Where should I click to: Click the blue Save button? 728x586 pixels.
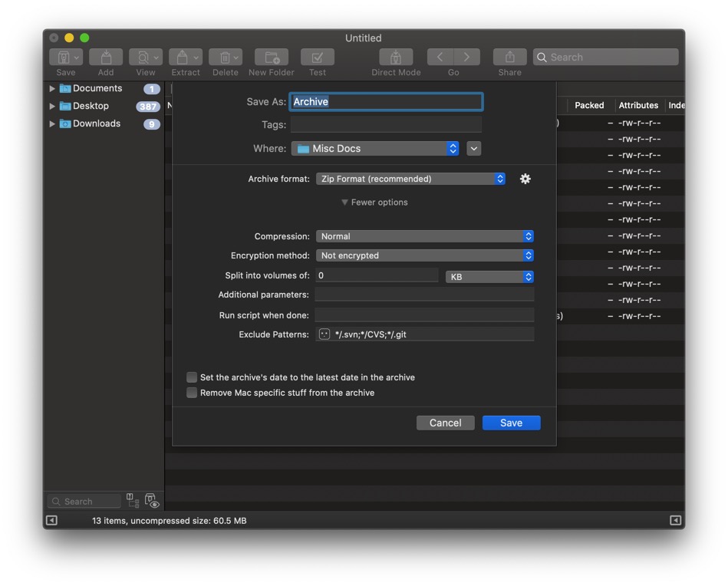(x=511, y=423)
